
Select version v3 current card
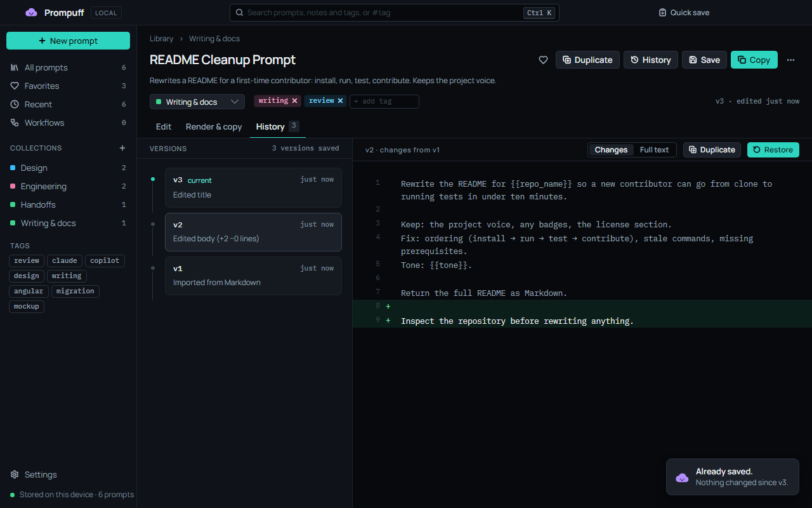[253, 187]
